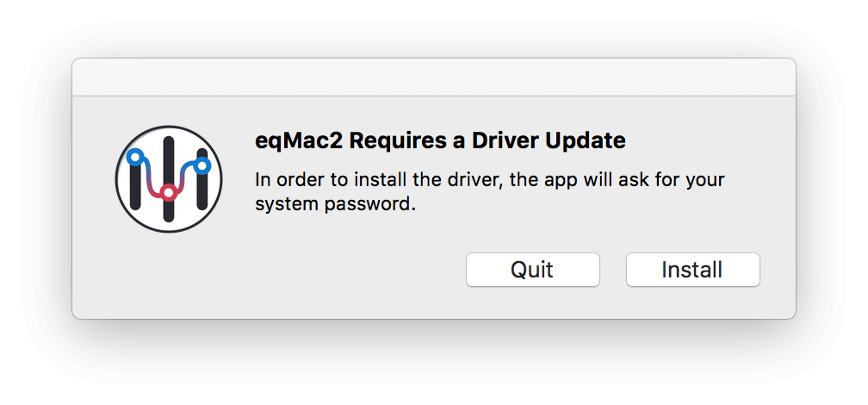
Task: Click the empty dialog area beneath the app icon
Action: pos(169,274)
